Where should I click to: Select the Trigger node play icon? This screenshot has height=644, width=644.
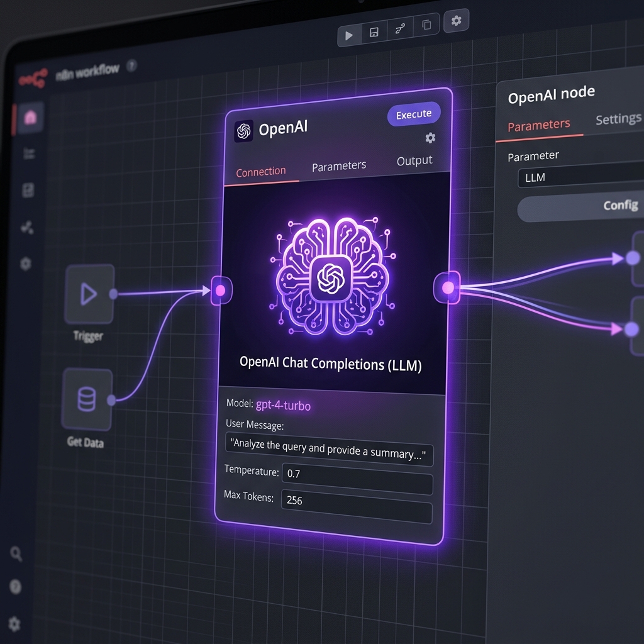click(89, 294)
